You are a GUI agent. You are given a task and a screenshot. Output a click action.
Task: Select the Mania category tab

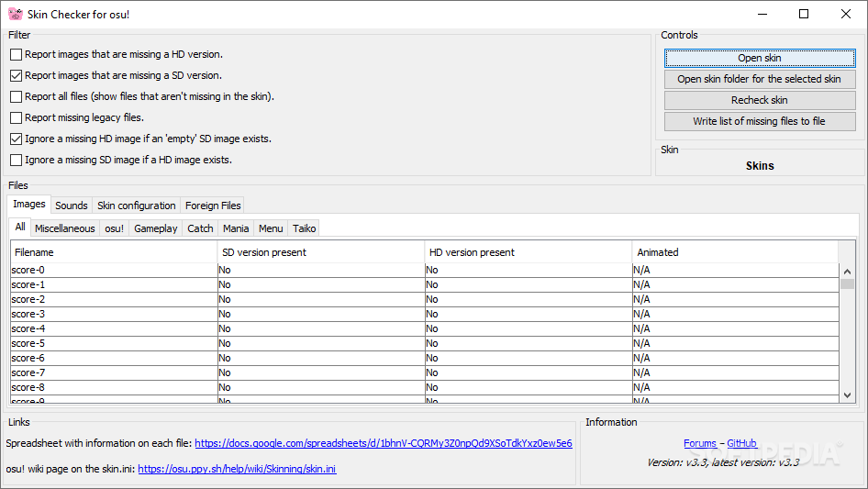(x=236, y=228)
